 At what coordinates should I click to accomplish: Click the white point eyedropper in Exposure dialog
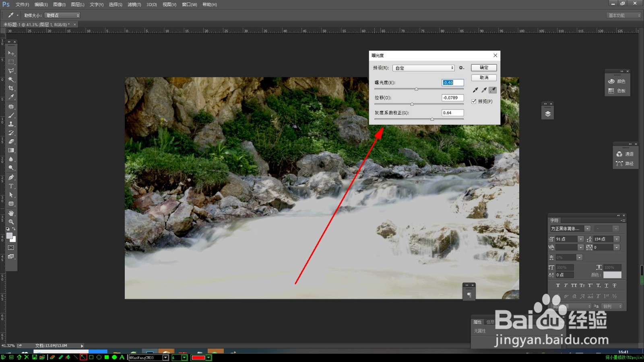[x=493, y=90]
